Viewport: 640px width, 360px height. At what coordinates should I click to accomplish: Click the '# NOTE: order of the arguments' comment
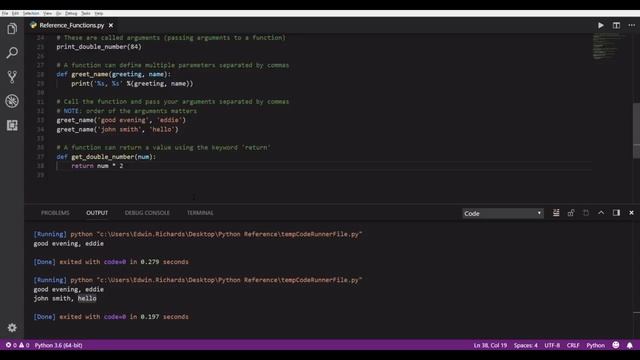tap(127, 111)
